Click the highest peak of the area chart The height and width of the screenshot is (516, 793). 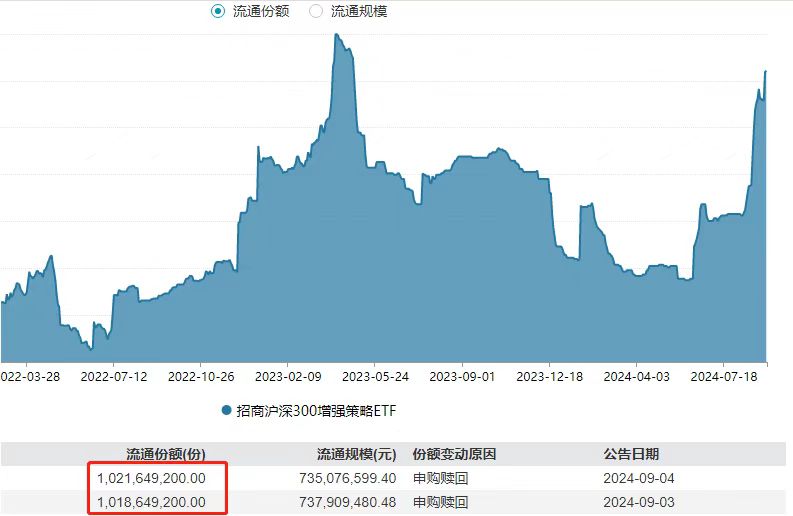pyautogui.click(x=336, y=35)
